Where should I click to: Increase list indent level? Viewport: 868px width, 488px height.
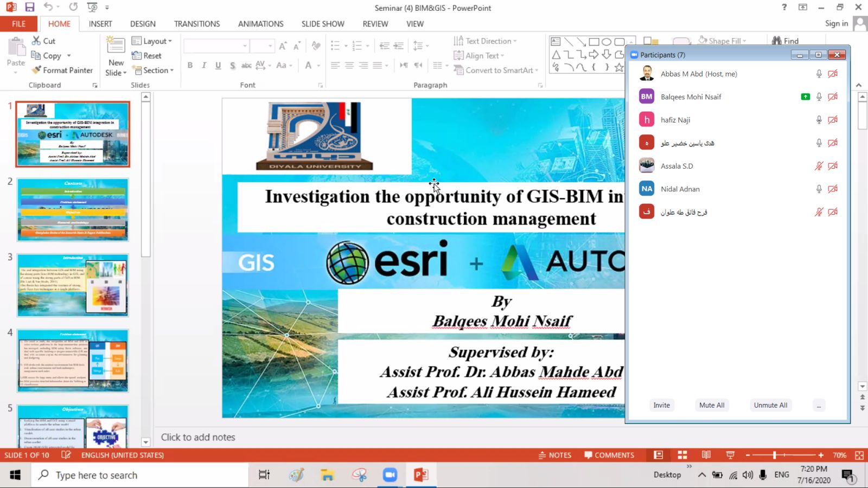(398, 46)
